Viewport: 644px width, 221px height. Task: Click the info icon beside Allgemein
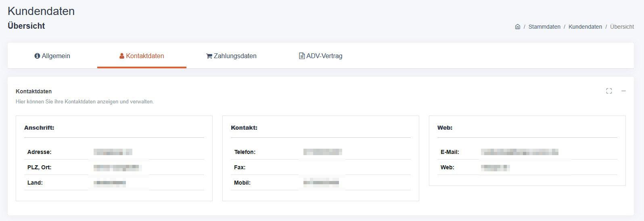pyautogui.click(x=37, y=56)
